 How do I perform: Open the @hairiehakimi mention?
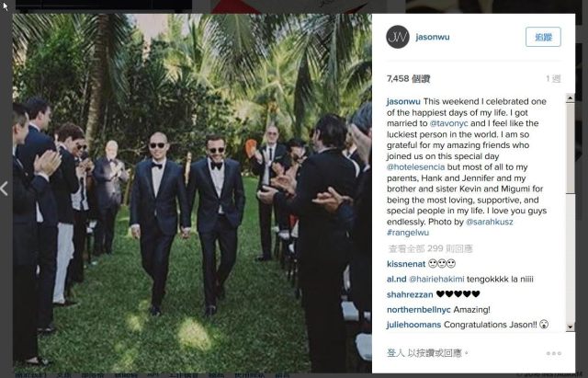click(436, 279)
